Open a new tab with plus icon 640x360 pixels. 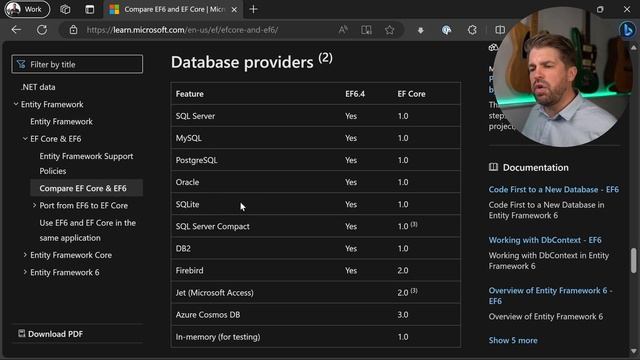(253, 9)
